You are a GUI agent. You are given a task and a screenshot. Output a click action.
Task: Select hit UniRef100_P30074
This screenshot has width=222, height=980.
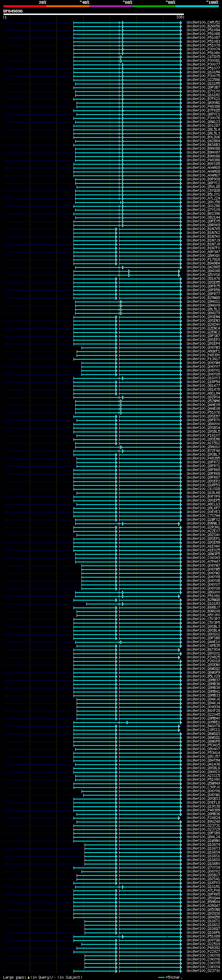point(203,49)
